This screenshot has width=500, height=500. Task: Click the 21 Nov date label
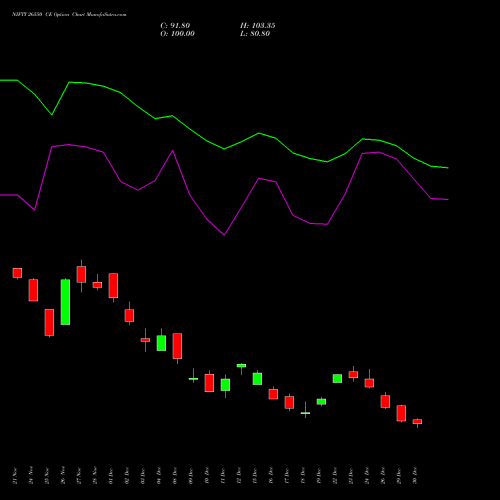point(15,476)
